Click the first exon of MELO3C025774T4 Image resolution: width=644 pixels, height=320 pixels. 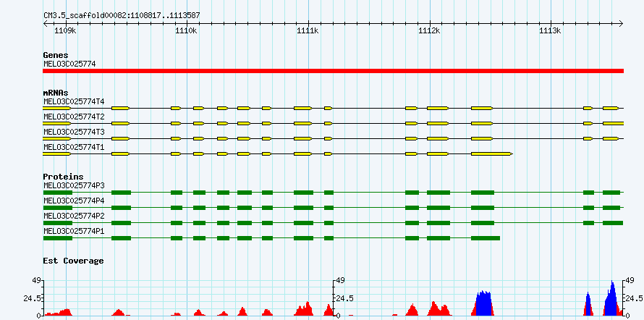point(56,108)
